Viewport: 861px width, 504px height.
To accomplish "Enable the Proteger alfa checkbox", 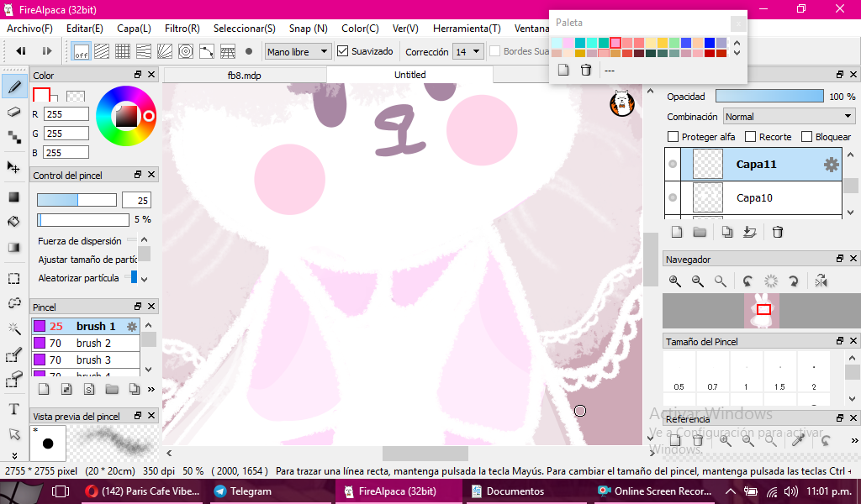I will 673,137.
